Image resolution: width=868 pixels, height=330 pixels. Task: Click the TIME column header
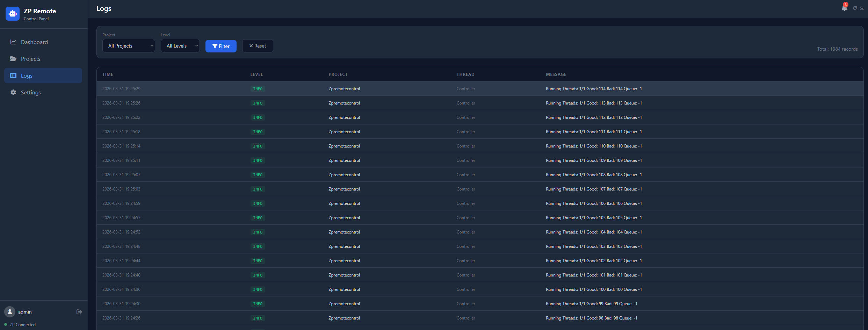tap(108, 74)
